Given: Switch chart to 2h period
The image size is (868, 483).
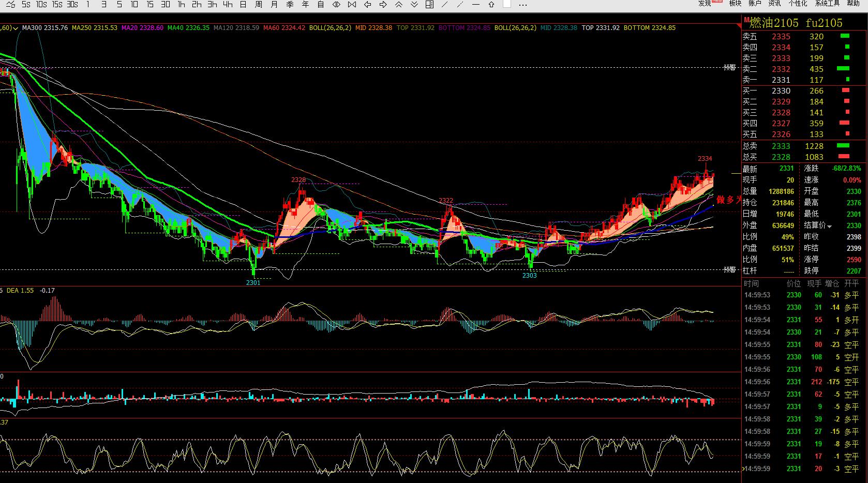Looking at the screenshot, I should click(x=197, y=4).
